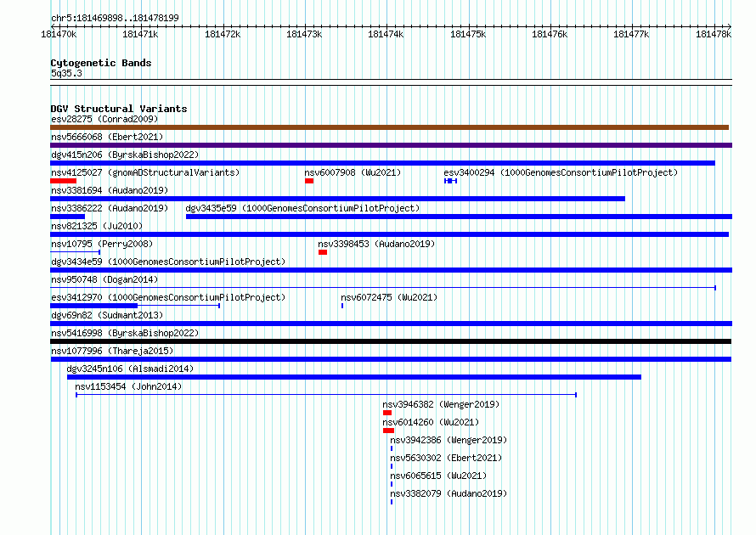Open dgv3245n106 (Alsmadi2014) label

click(x=130, y=369)
